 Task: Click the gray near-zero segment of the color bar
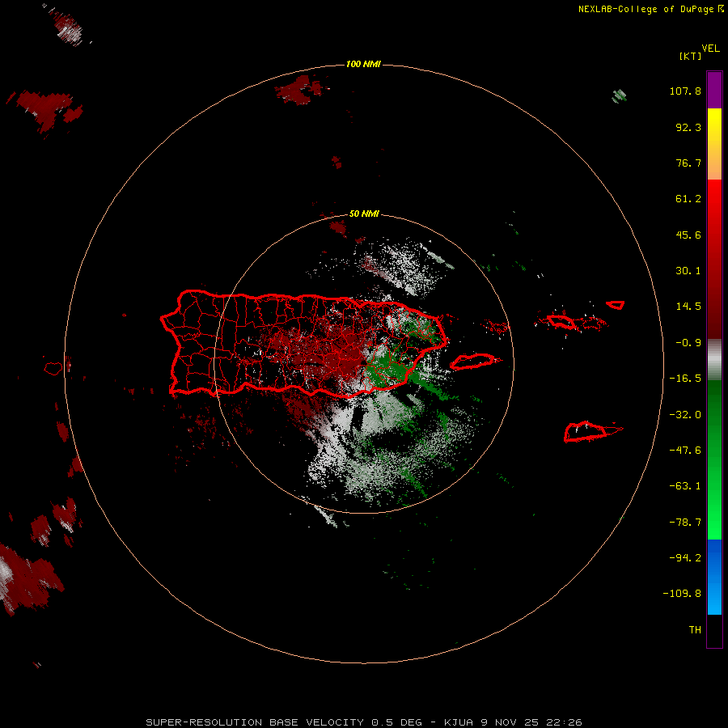[714, 359]
